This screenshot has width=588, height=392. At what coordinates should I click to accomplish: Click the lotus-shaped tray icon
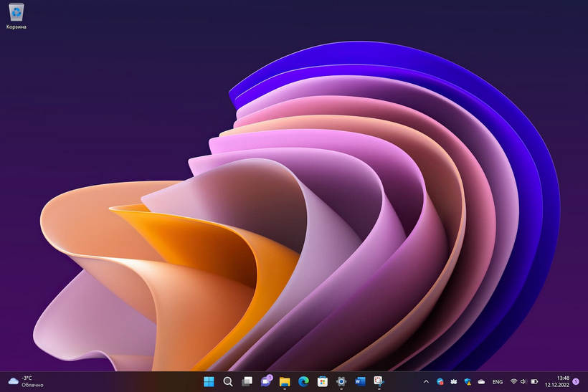[454, 382]
